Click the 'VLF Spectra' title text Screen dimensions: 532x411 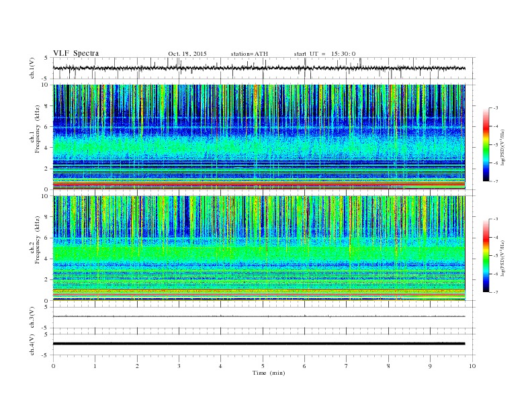[x=76, y=53]
